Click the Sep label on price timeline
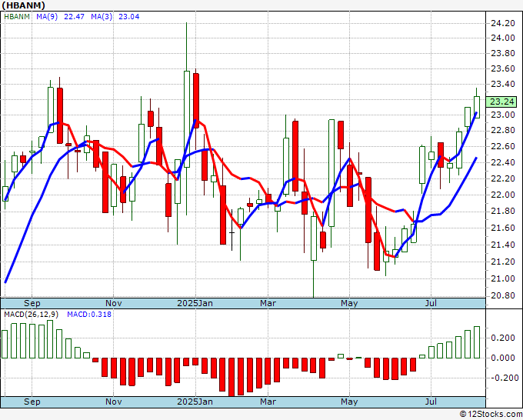The width and height of the screenshot is (523, 420). point(32,303)
